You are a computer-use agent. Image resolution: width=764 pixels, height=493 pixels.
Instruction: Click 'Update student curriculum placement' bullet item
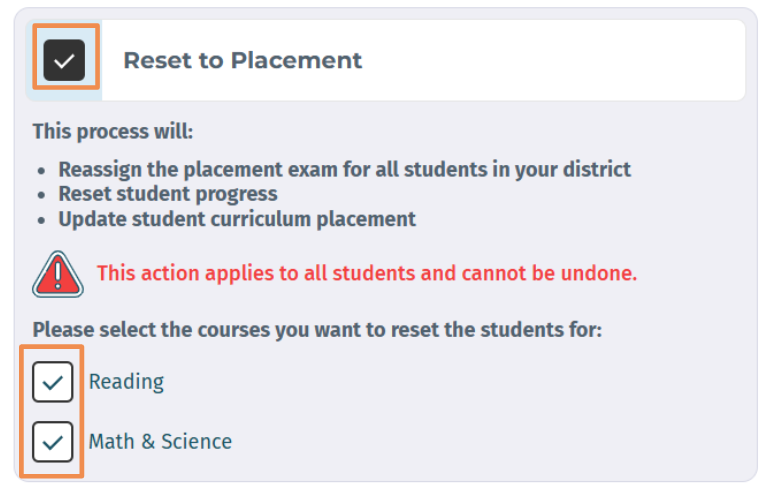(x=237, y=219)
